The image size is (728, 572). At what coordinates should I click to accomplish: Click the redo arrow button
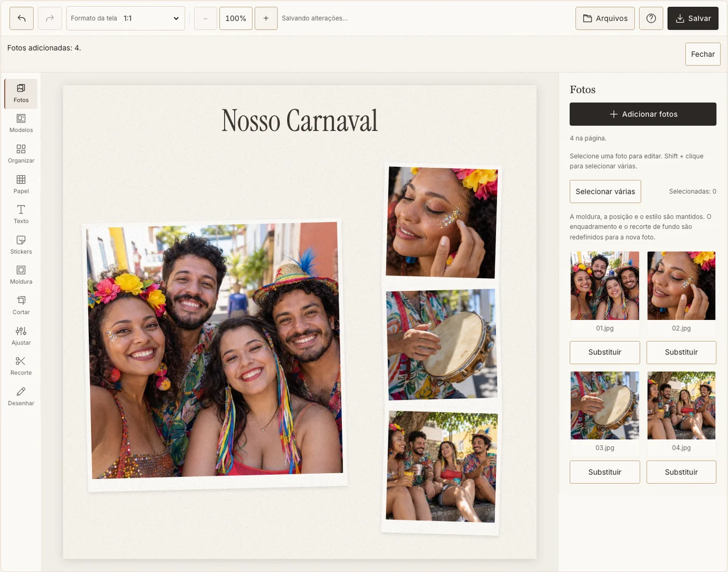point(50,18)
